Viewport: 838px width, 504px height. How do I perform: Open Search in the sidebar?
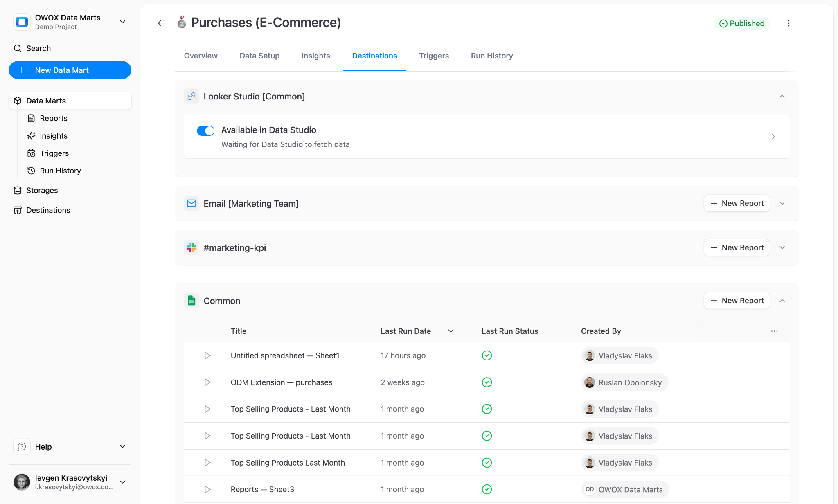point(70,48)
